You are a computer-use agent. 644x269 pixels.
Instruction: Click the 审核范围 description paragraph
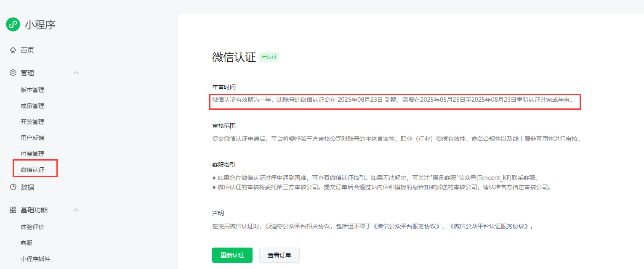click(397, 139)
